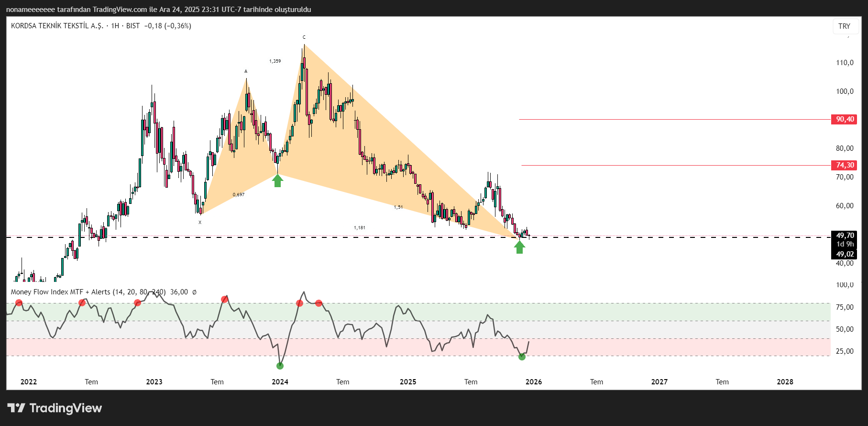This screenshot has height=426, width=868.
Task: Click the green dot on MFI near 2026
Action: (522, 357)
